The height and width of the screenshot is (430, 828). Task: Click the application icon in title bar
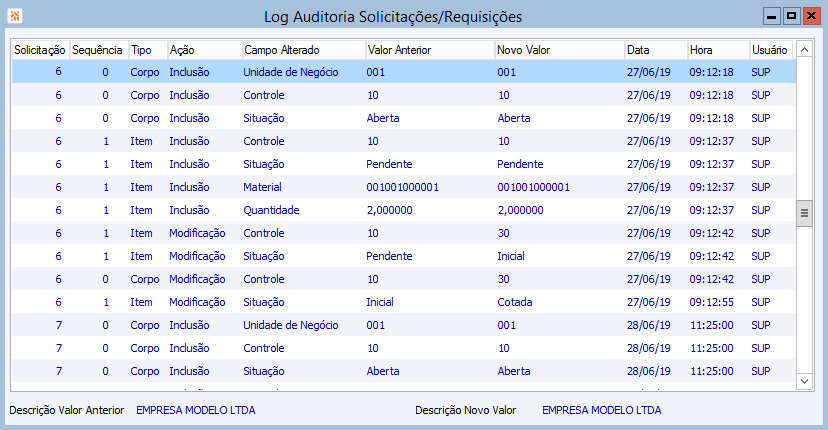click(x=15, y=16)
